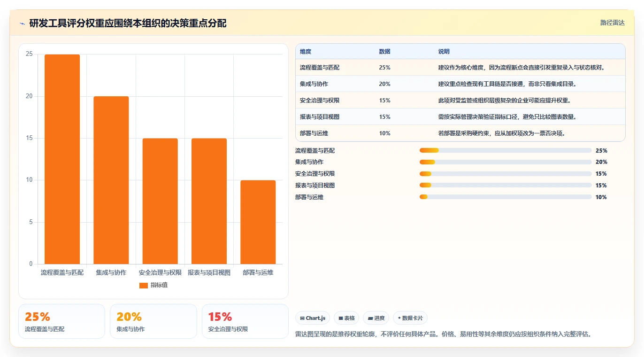Select the 表格 chip
Image resolution: width=644 pixels, height=357 pixels.
coord(346,318)
